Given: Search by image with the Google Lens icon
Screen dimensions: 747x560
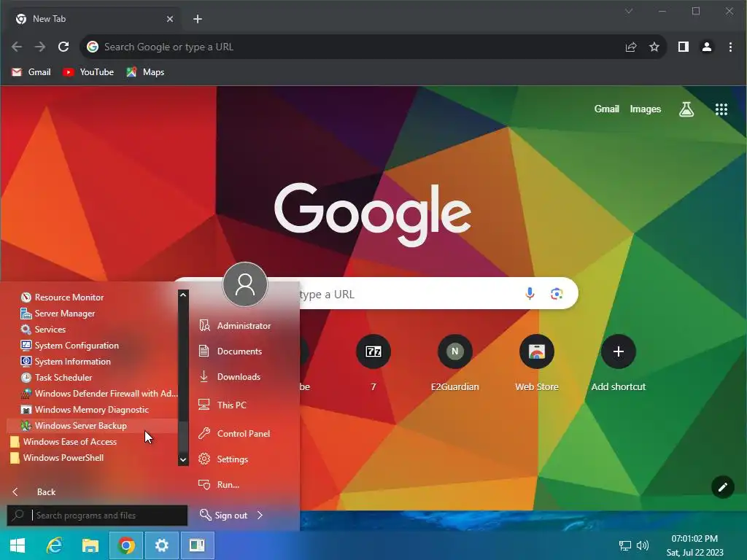Looking at the screenshot, I should click(557, 294).
